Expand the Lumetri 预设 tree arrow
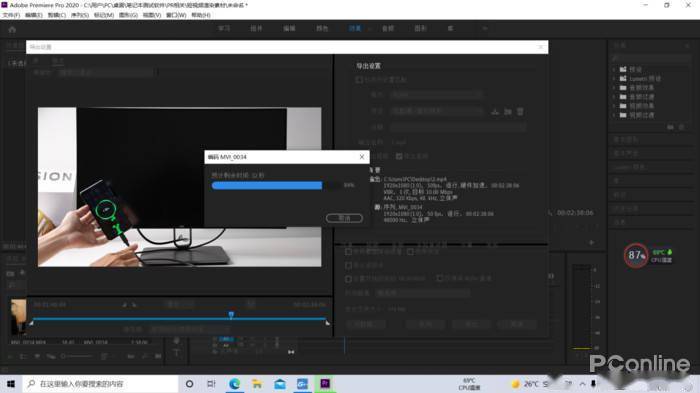 pyautogui.click(x=614, y=78)
